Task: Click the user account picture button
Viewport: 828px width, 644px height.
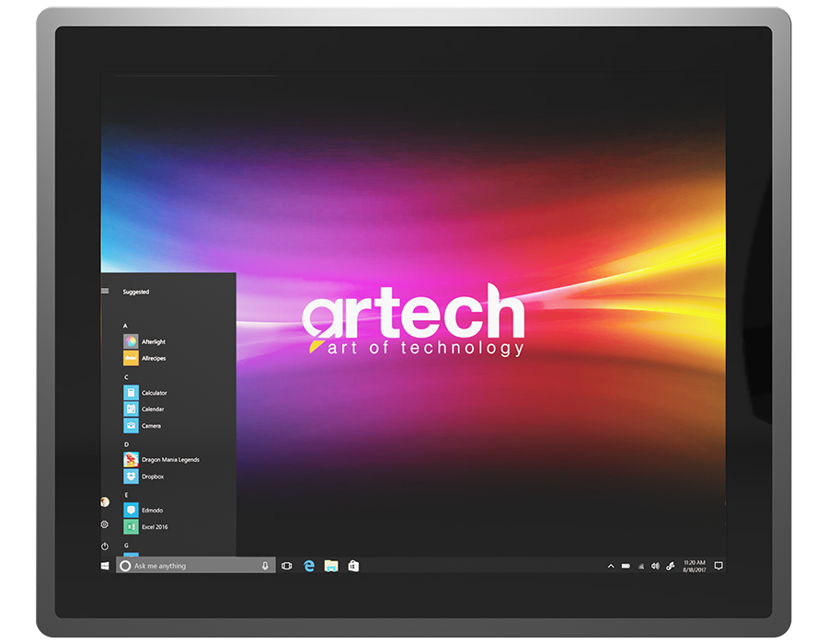Action: tap(105, 501)
